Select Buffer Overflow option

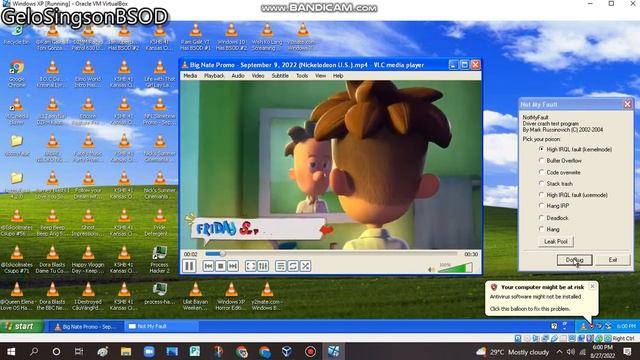[560, 161]
